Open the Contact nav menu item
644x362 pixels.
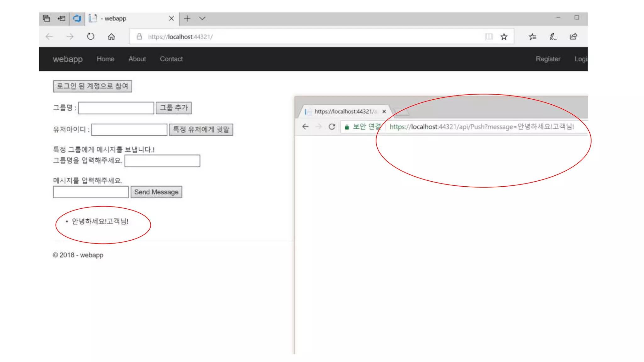coord(171,59)
